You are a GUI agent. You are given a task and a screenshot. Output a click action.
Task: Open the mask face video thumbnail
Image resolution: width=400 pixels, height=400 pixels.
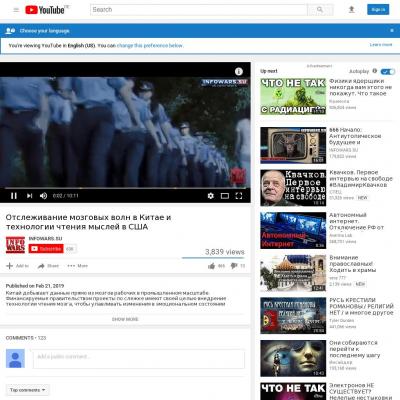(293, 358)
